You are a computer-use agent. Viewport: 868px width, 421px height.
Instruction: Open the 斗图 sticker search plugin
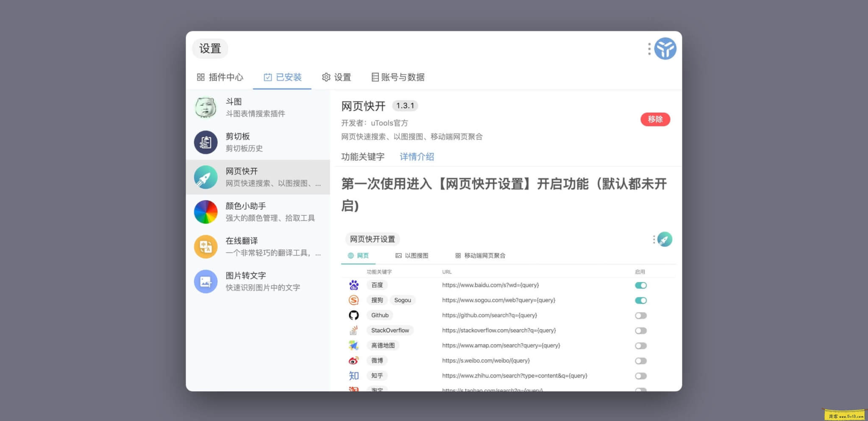click(205, 107)
